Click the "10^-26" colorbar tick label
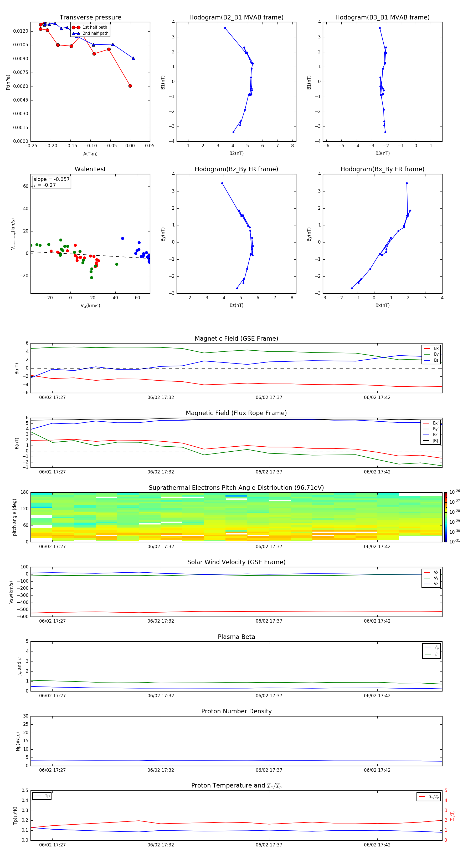This screenshot has width=473, height=868. (x=455, y=492)
